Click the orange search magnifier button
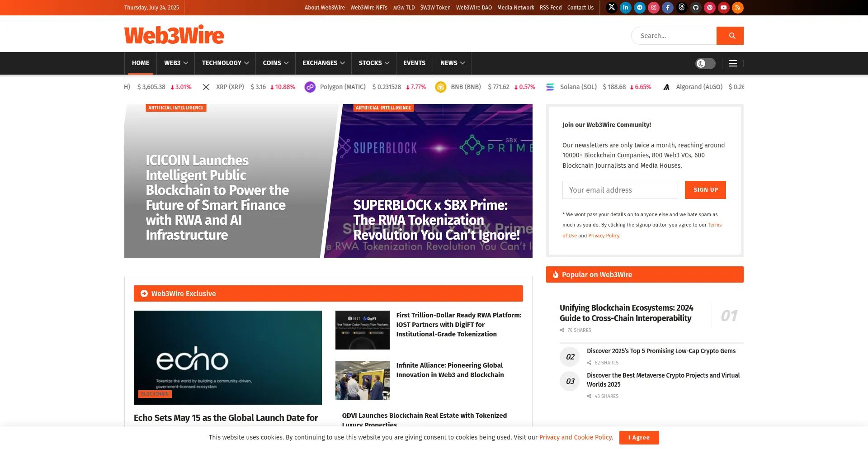This screenshot has height=449, width=868. (730, 36)
